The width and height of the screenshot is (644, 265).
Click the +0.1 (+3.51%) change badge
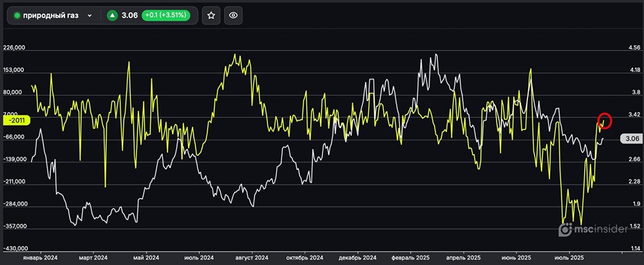(x=166, y=15)
